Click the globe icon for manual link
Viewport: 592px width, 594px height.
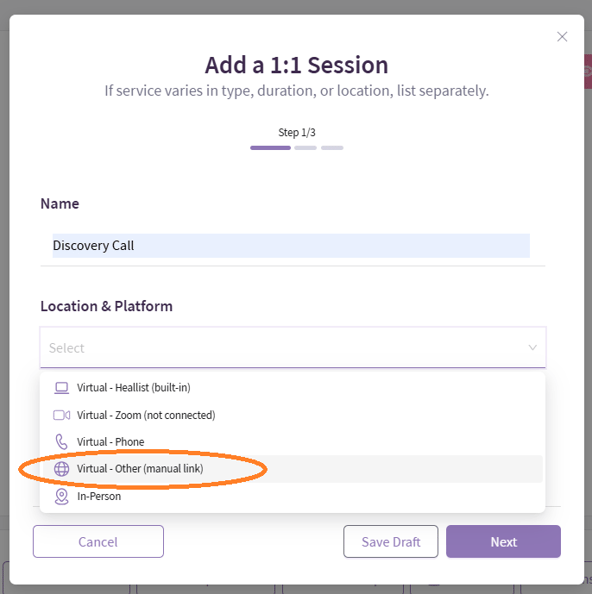(x=61, y=469)
